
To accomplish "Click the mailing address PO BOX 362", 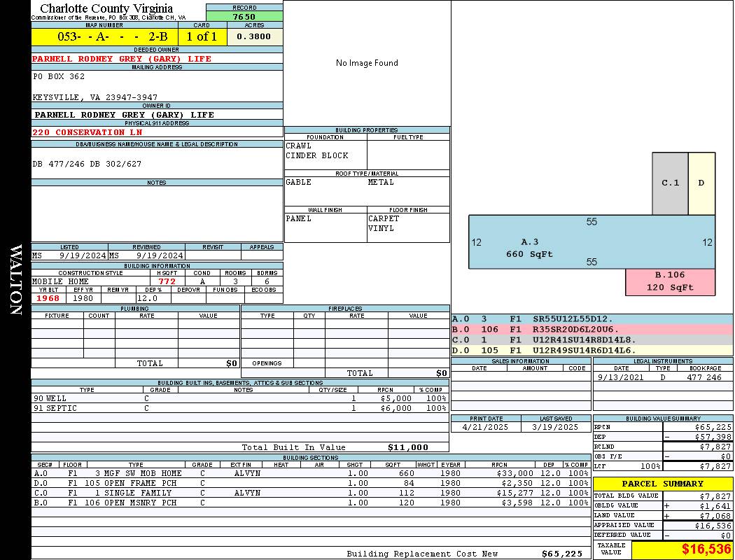I will click(x=59, y=76).
